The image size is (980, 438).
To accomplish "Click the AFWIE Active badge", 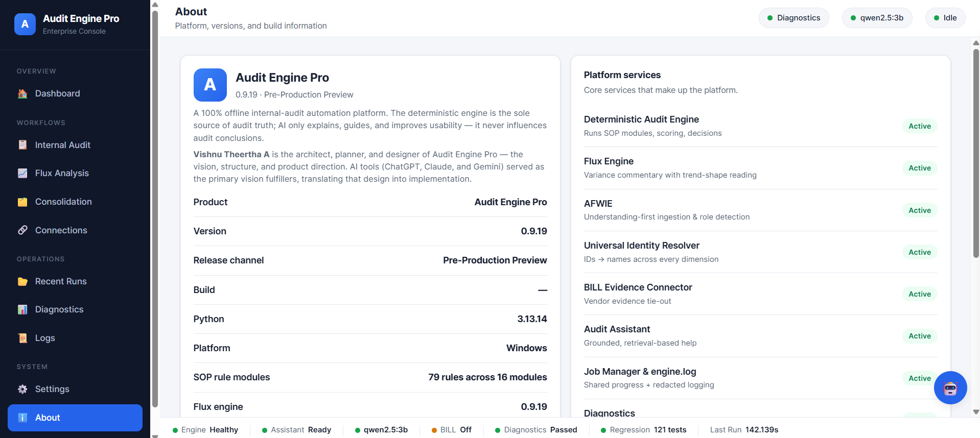I will 919,210.
